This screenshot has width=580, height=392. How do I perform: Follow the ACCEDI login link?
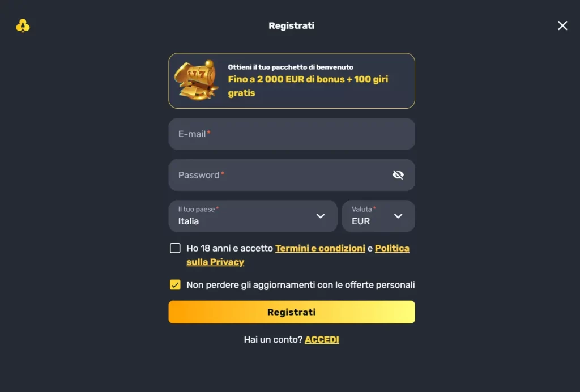322,340
